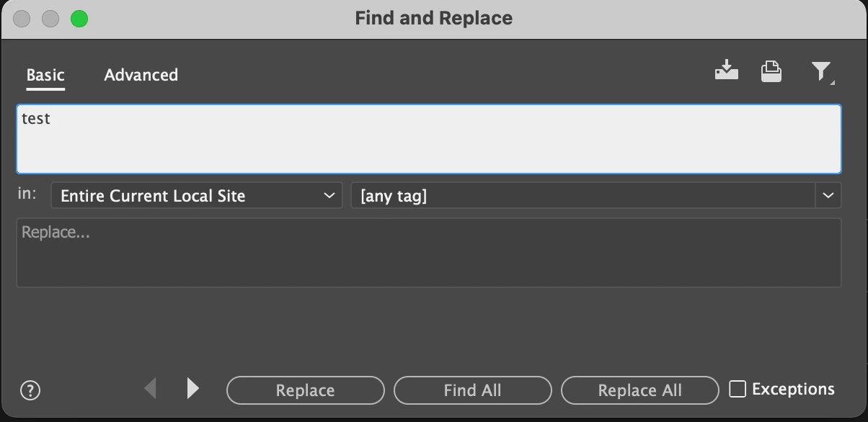Open the Entire Current Local Site dropdown

click(x=197, y=195)
